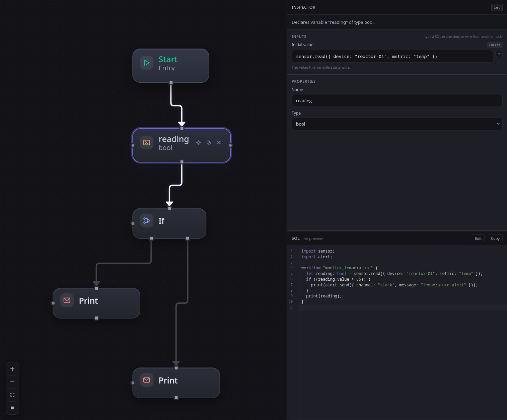Click the "print(reading);" code line

324,296
